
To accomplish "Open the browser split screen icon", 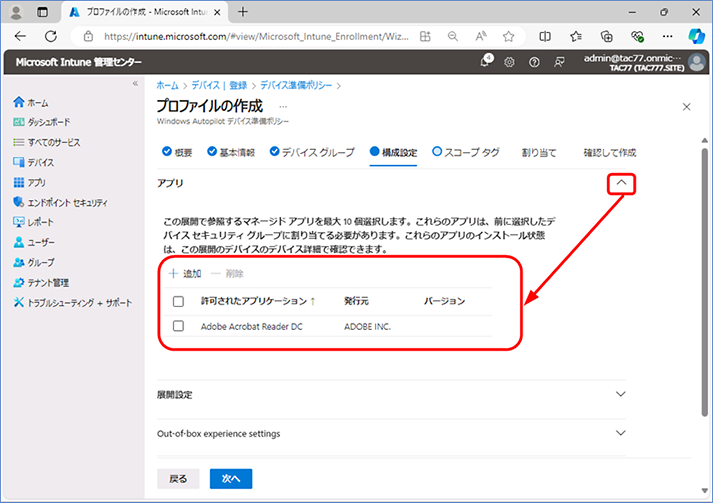I will click(x=545, y=36).
